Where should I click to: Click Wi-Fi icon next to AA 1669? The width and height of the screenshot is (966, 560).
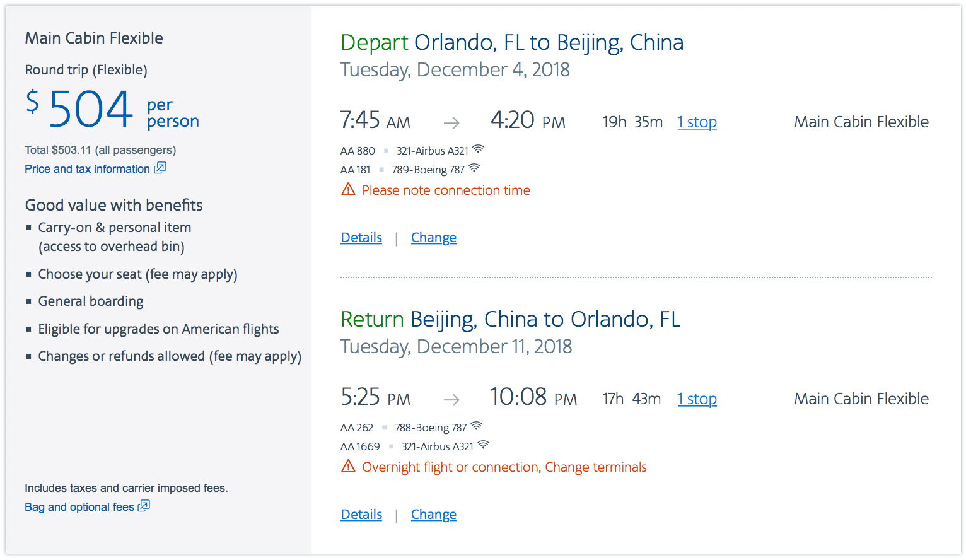click(483, 445)
